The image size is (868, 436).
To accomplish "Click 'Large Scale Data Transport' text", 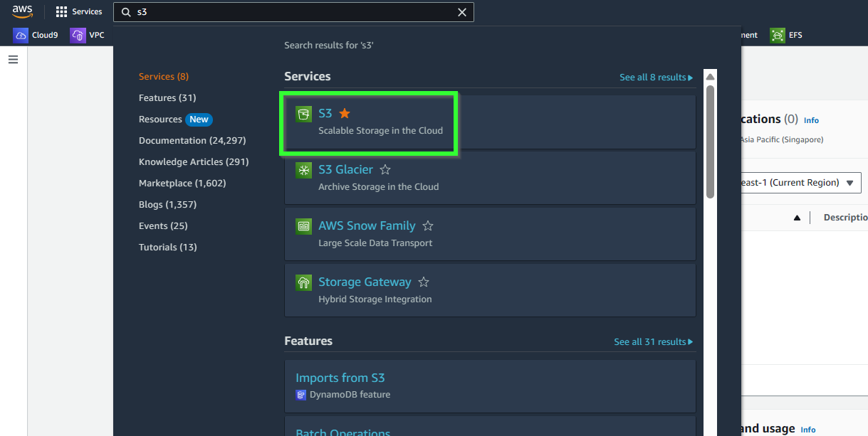I will pyautogui.click(x=376, y=243).
